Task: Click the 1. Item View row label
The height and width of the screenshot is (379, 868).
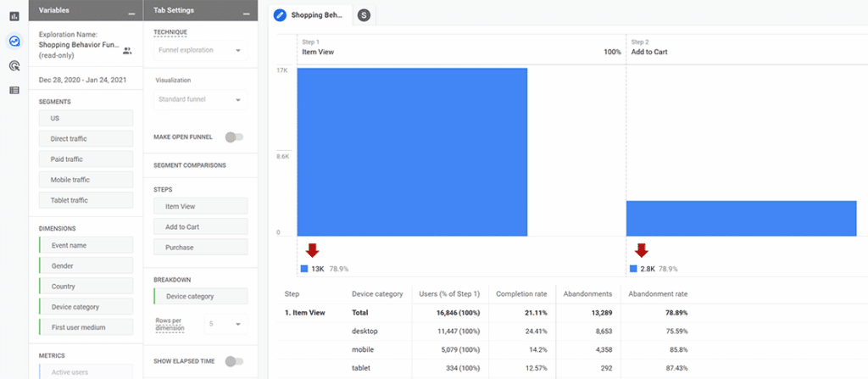Action: point(304,313)
